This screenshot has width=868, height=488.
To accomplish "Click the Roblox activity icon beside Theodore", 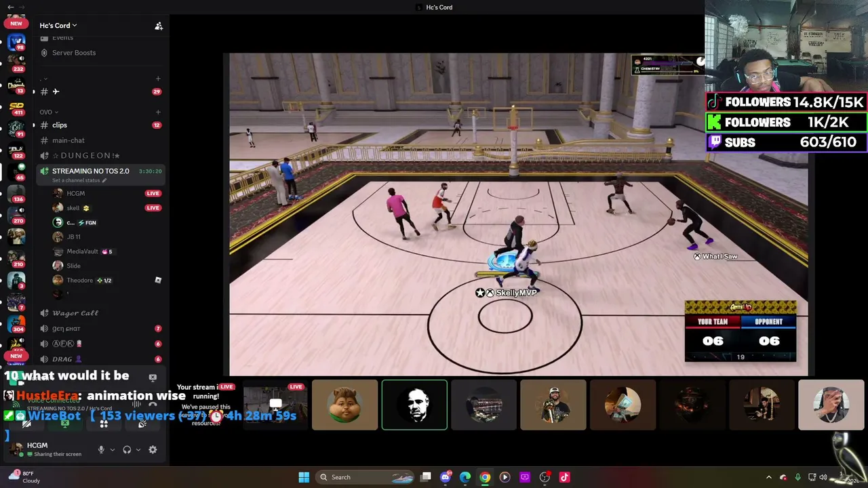I will click(x=158, y=280).
